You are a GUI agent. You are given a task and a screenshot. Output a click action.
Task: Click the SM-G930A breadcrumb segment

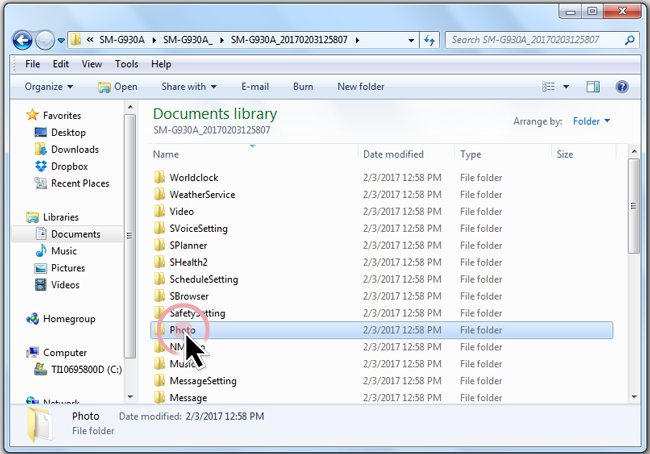(x=122, y=40)
